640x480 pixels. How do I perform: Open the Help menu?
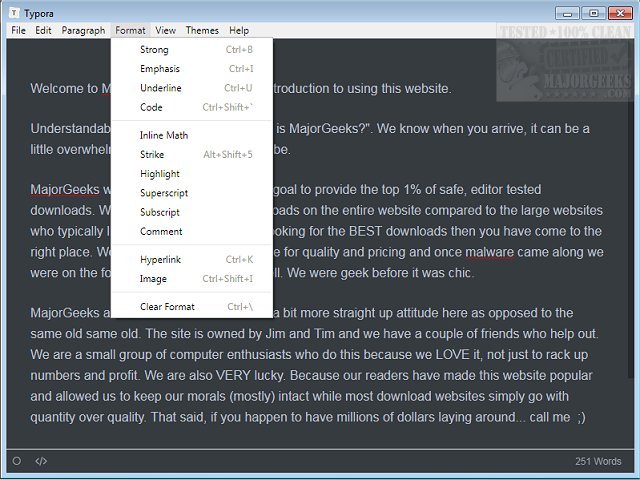pyautogui.click(x=239, y=31)
